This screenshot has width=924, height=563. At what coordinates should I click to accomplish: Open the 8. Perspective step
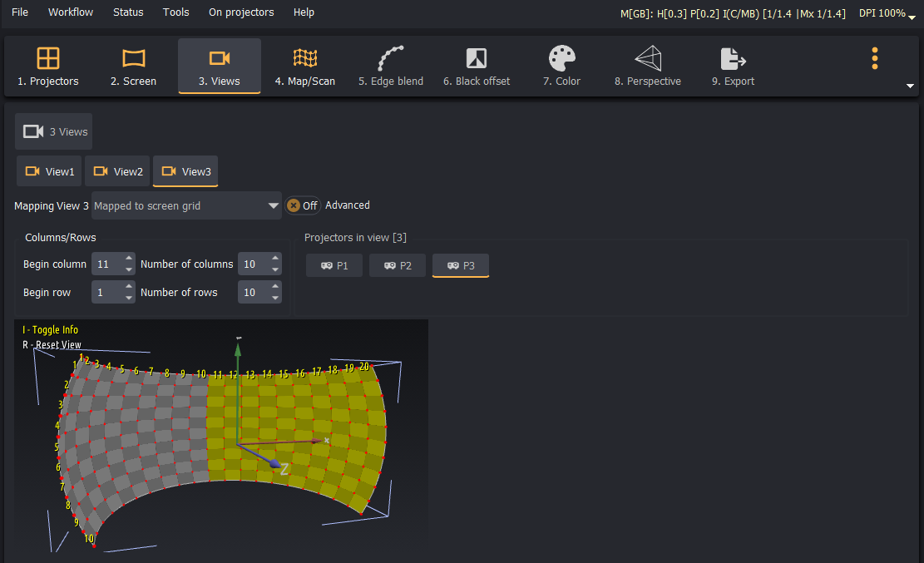point(648,66)
